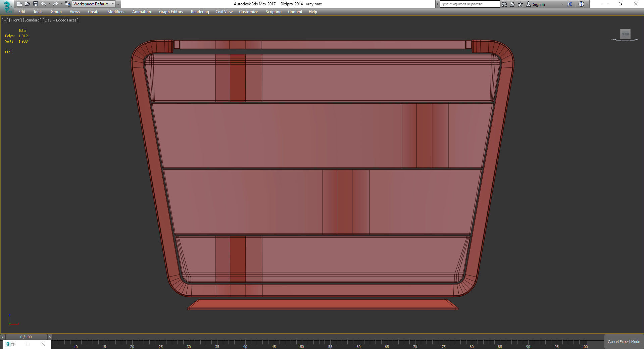Open the Help menu in menu bar
This screenshot has height=349, width=644.
(x=313, y=12)
